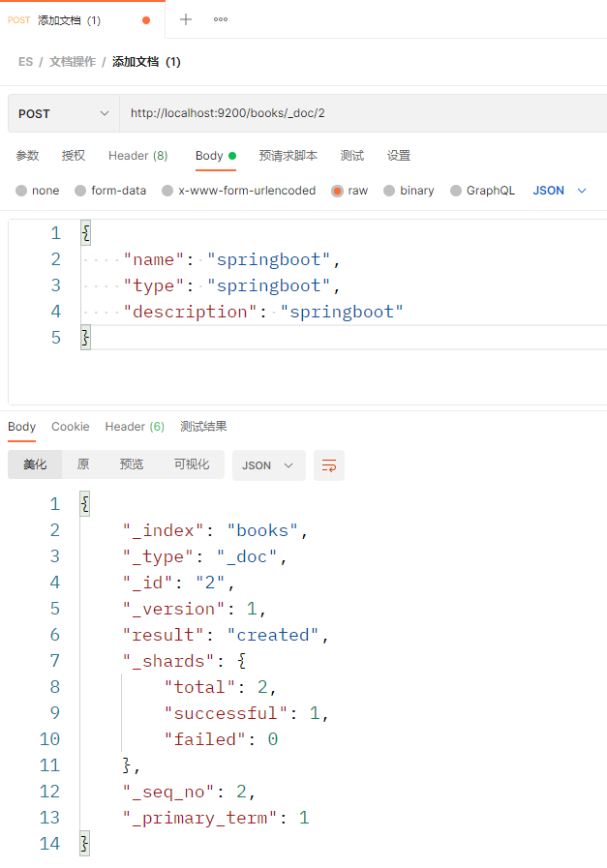Viewport: 607px width, 868px height.
Task: Open the Cookie response tab
Action: (x=70, y=427)
